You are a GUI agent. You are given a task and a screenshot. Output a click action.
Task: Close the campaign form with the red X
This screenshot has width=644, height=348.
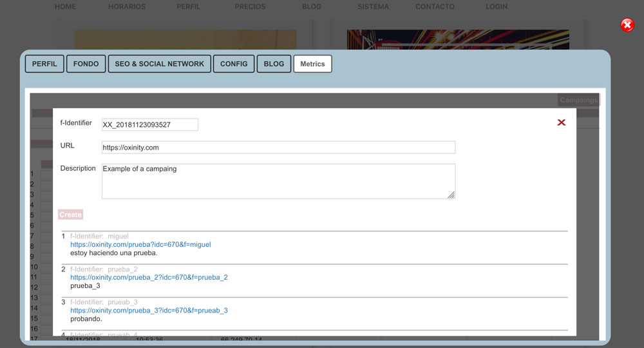[x=562, y=122]
